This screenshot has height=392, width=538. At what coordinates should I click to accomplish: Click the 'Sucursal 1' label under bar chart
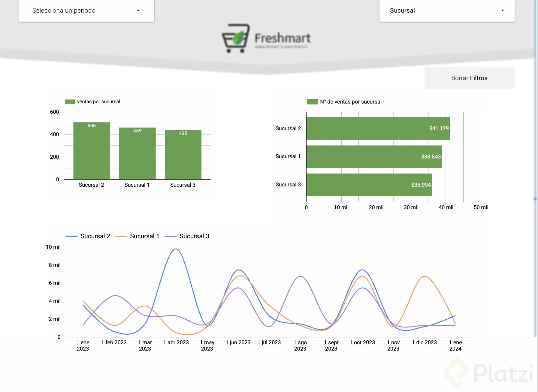137,185
